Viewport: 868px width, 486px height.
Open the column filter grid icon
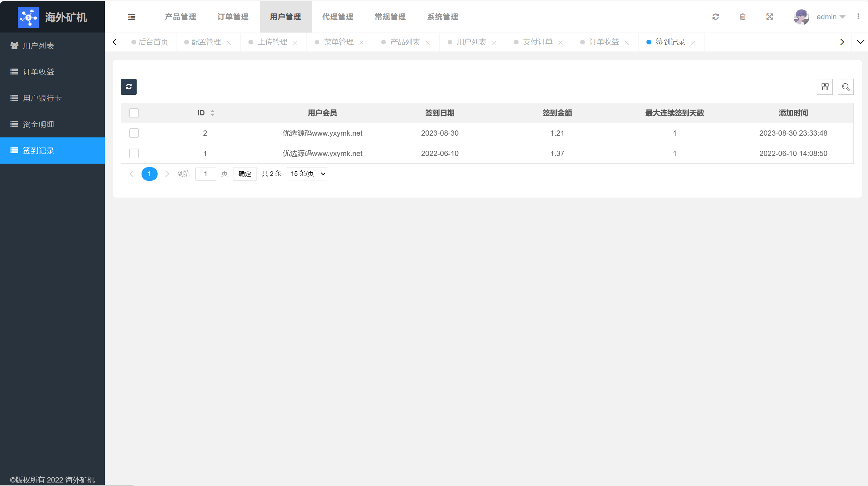click(x=825, y=87)
